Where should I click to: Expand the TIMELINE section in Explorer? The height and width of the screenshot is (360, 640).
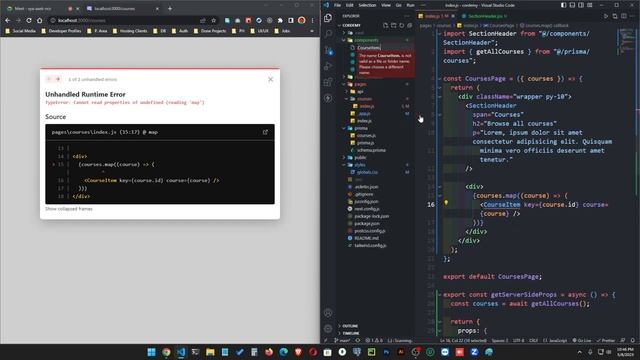click(351, 333)
